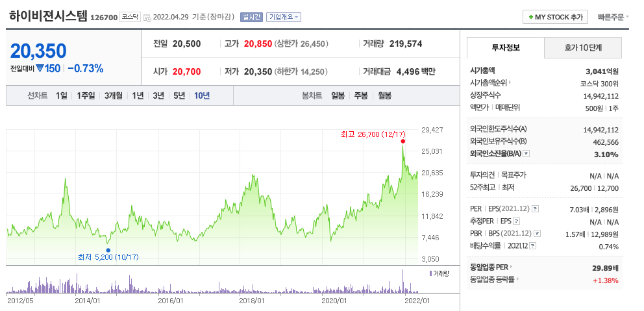This screenshot has height=311, width=644.
Task: Click the 29.89배 industry PER value
Action: [605, 268]
